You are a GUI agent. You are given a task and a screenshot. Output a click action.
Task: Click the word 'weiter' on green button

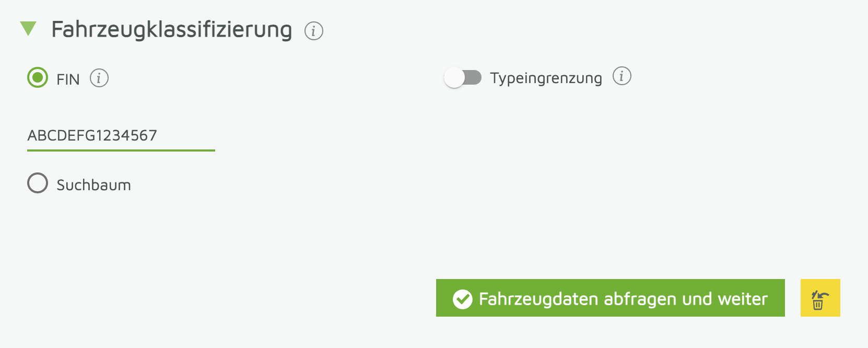point(743,299)
